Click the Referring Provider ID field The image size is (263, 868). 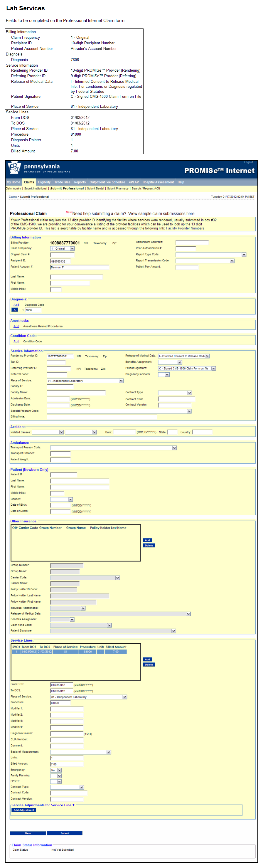tap(59, 368)
